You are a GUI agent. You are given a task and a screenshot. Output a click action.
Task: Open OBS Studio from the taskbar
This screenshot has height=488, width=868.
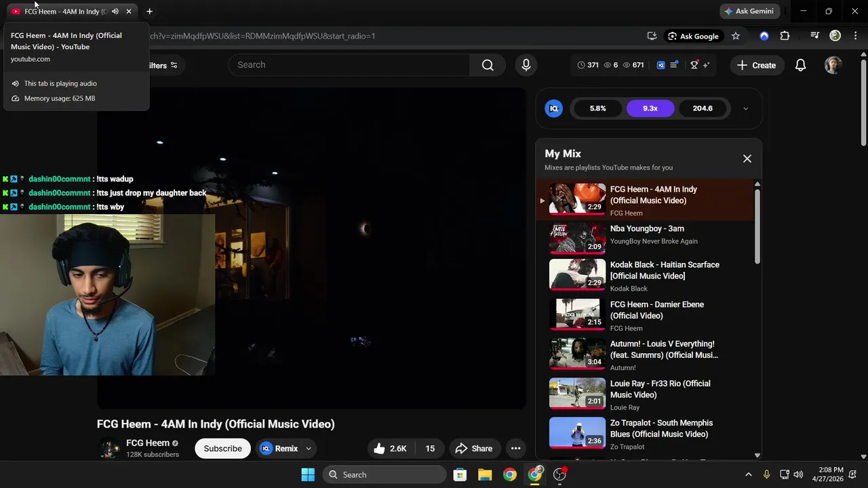click(x=559, y=474)
